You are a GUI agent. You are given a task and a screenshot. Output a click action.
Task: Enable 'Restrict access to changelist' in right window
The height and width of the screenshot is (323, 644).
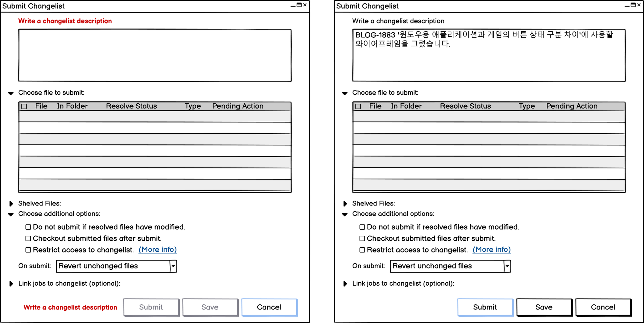point(362,250)
